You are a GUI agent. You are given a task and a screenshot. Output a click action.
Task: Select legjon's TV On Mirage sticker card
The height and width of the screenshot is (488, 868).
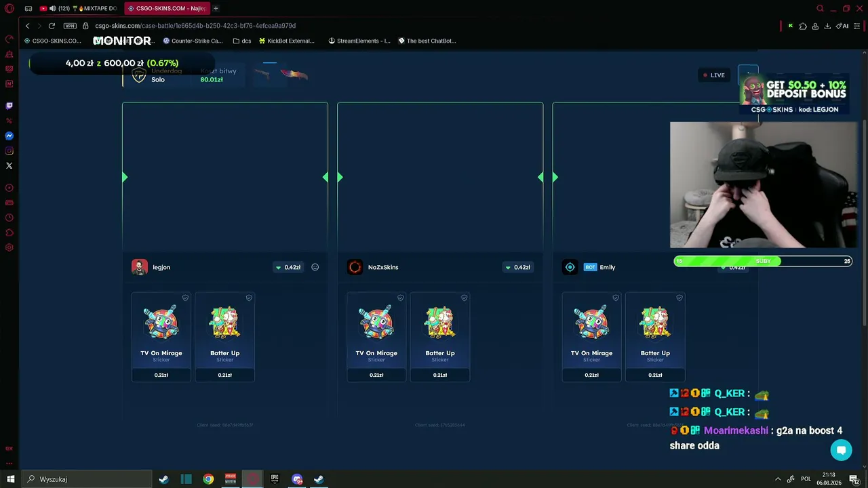[x=161, y=337]
